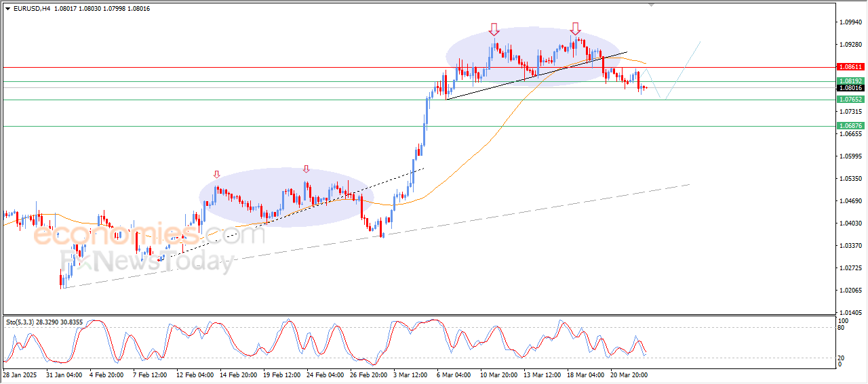Click 1.04690 on the price axis

click(850, 201)
